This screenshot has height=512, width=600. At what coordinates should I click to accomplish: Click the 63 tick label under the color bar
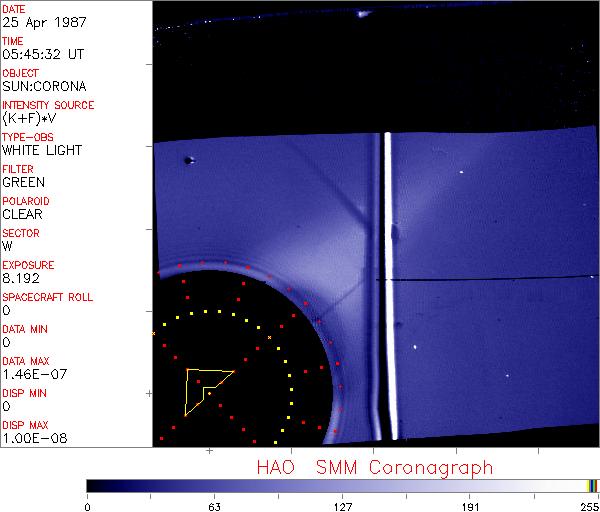click(x=215, y=506)
